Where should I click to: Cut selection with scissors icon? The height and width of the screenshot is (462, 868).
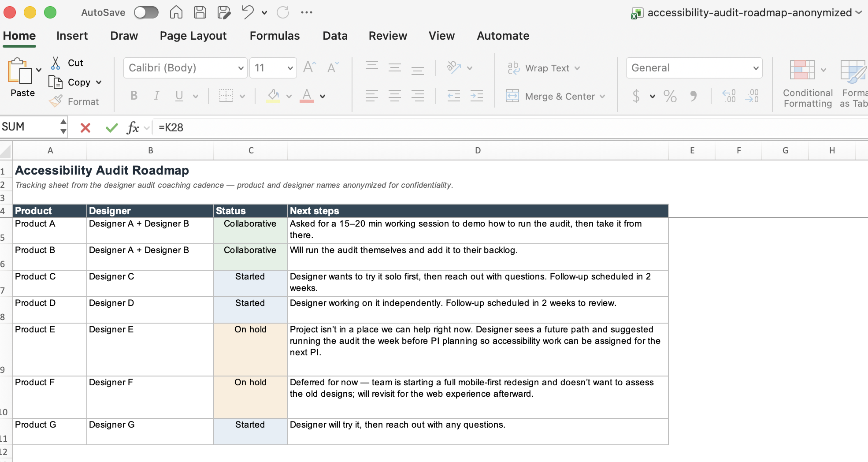56,63
